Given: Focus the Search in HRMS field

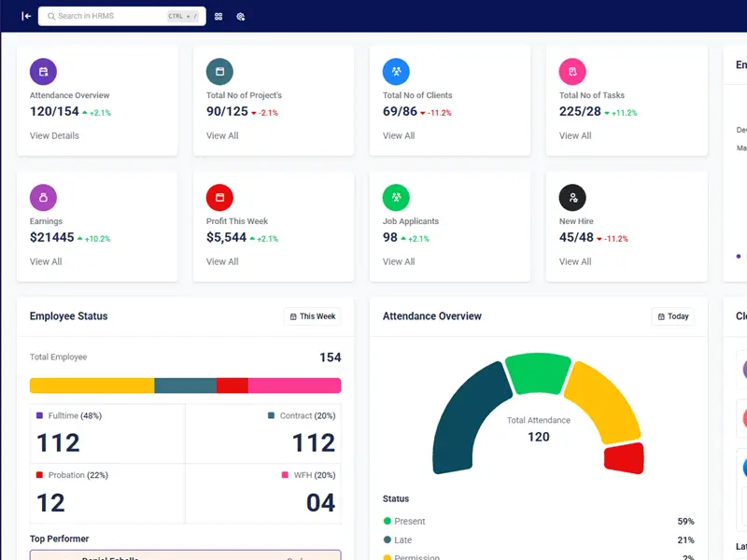Looking at the screenshot, I should pyautogui.click(x=110, y=16).
